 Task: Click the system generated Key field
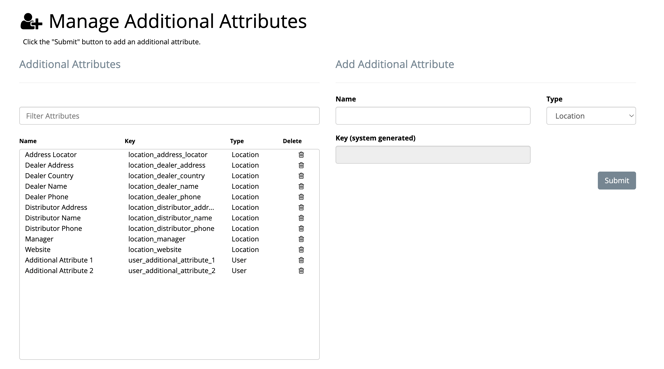[x=433, y=155]
